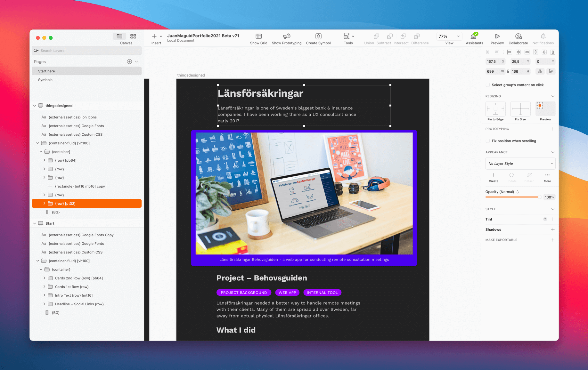Toggle the aspect ratio lock

[x=508, y=71]
